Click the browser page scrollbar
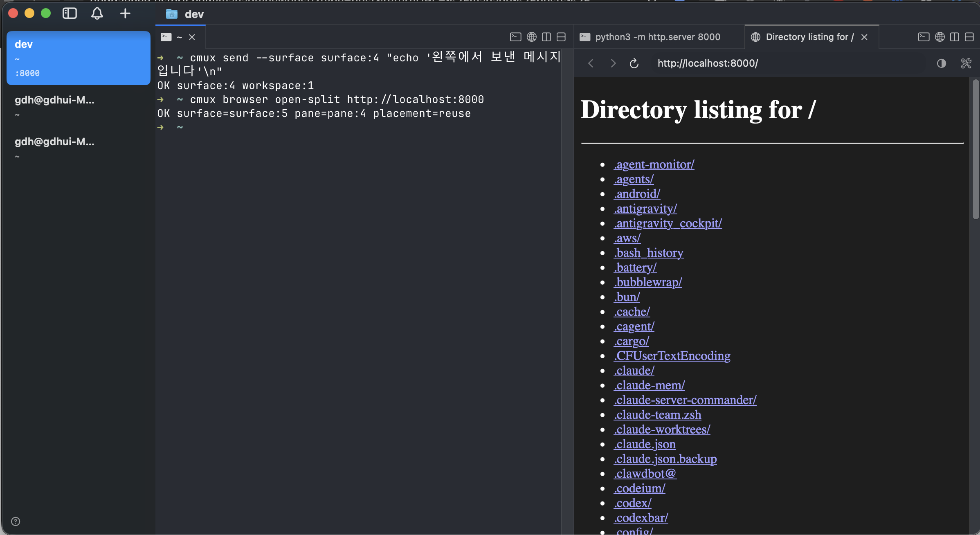Image resolution: width=980 pixels, height=535 pixels. coord(976,149)
